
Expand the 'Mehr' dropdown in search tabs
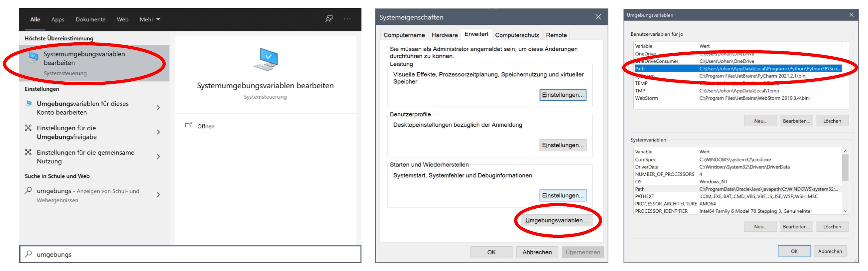click(x=150, y=20)
